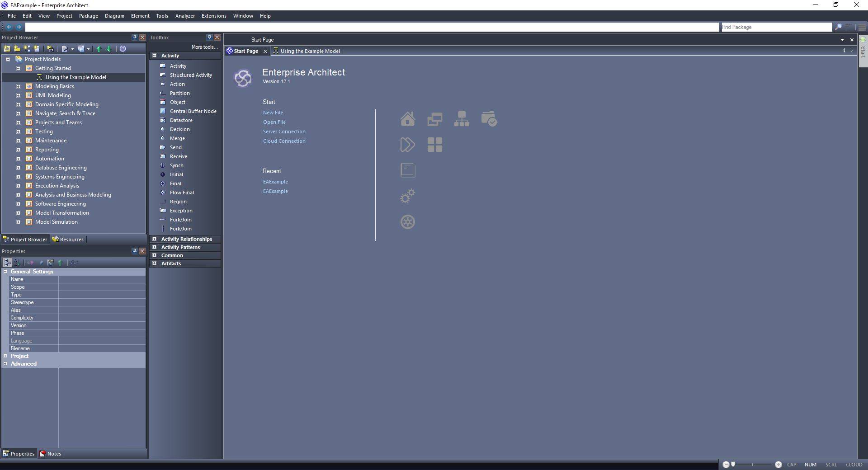Click the Project Browser help icon
The width and height of the screenshot is (868, 470).
pyautogui.click(x=123, y=48)
